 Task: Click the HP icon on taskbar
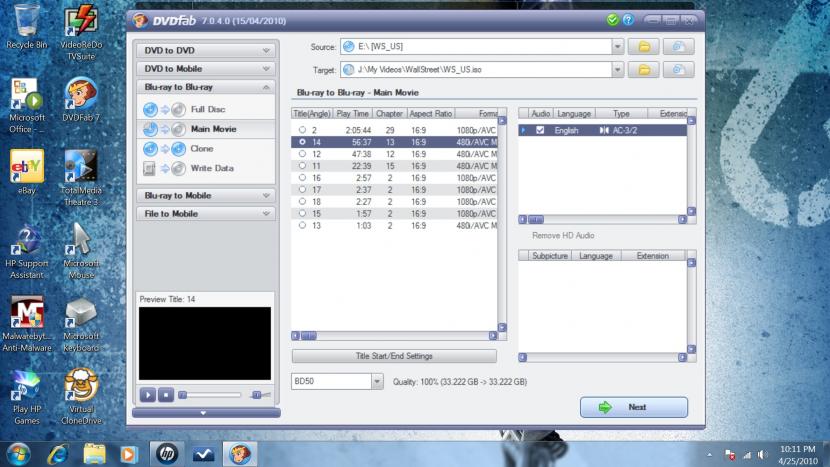167,454
